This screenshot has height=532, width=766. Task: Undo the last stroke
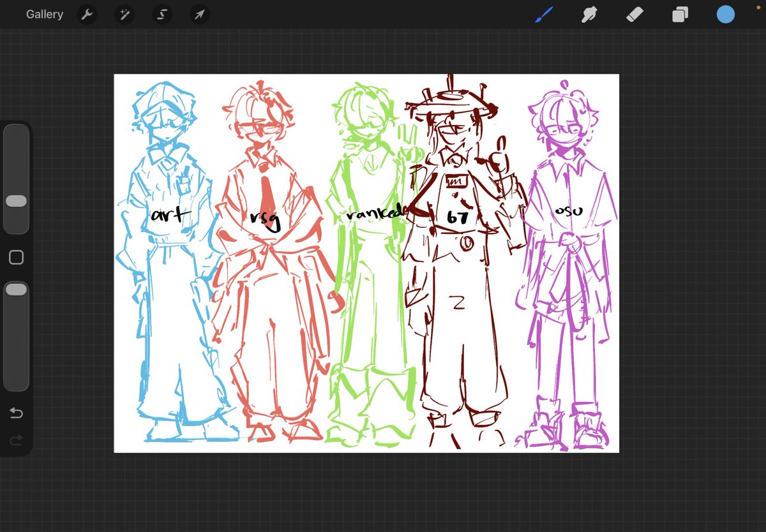[17, 413]
